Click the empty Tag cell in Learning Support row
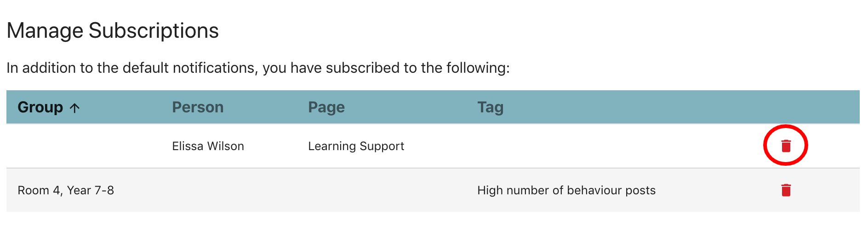The width and height of the screenshot is (868, 233). 598,146
